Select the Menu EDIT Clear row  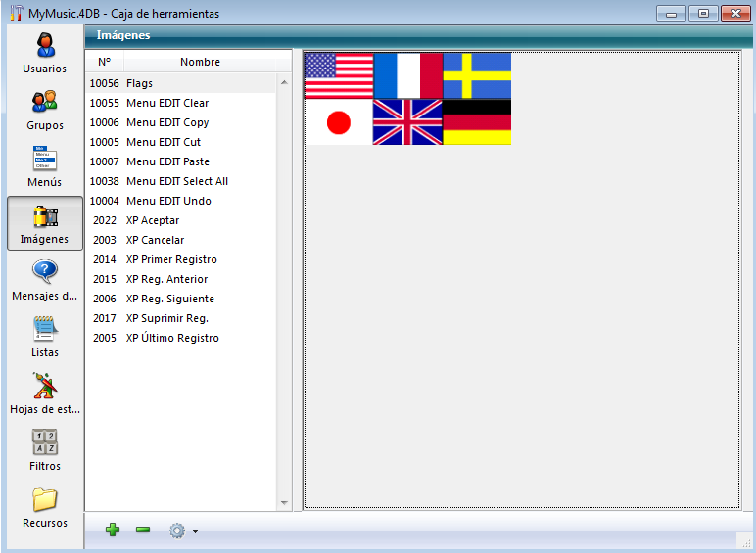(181, 103)
